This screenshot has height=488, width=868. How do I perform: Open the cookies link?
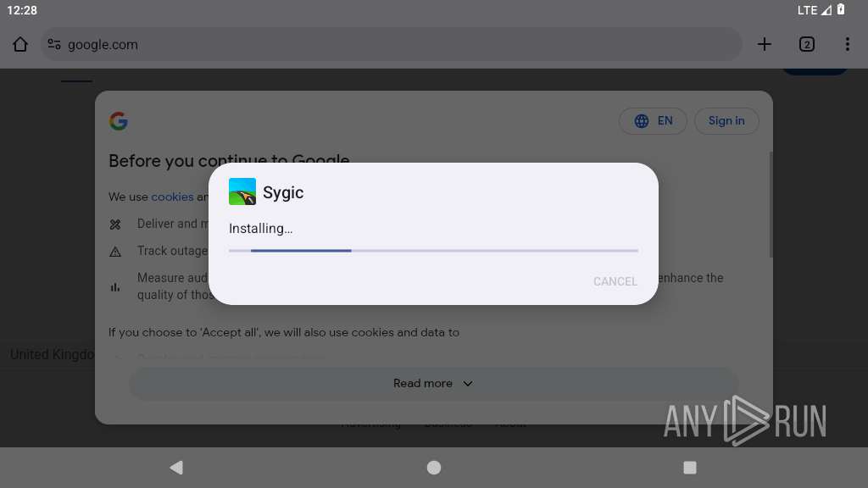[172, 197]
